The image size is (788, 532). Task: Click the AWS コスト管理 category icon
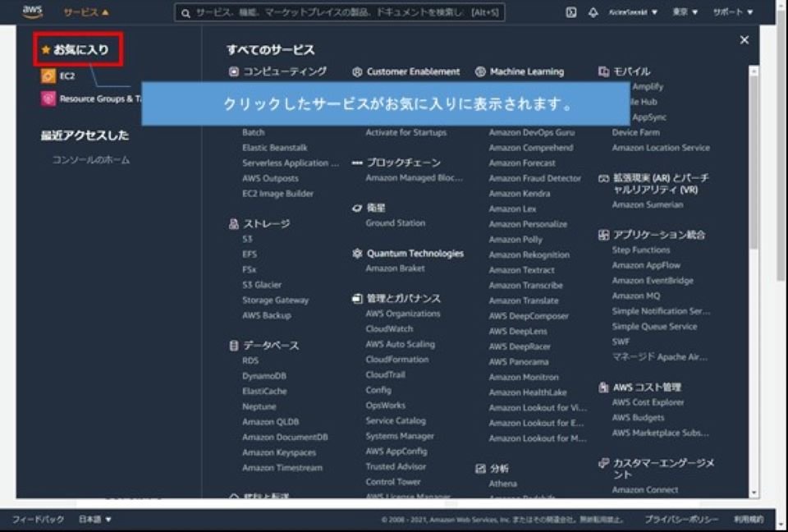point(603,388)
